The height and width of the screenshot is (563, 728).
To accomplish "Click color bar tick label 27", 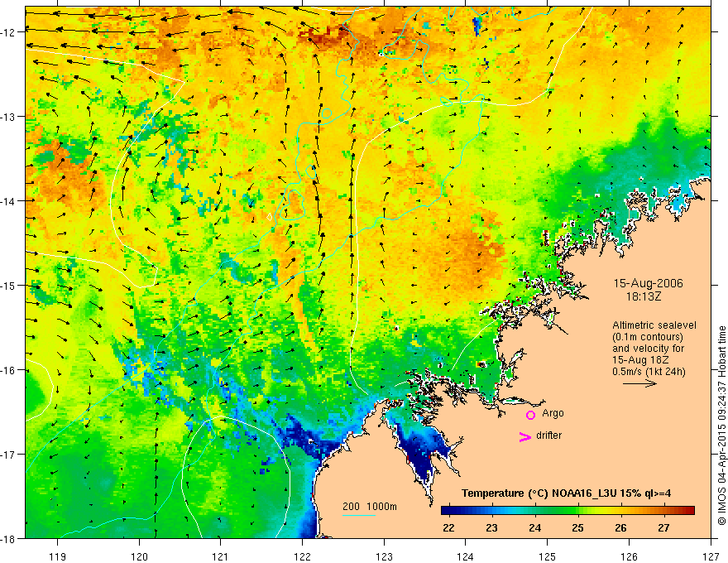I will click(664, 527).
